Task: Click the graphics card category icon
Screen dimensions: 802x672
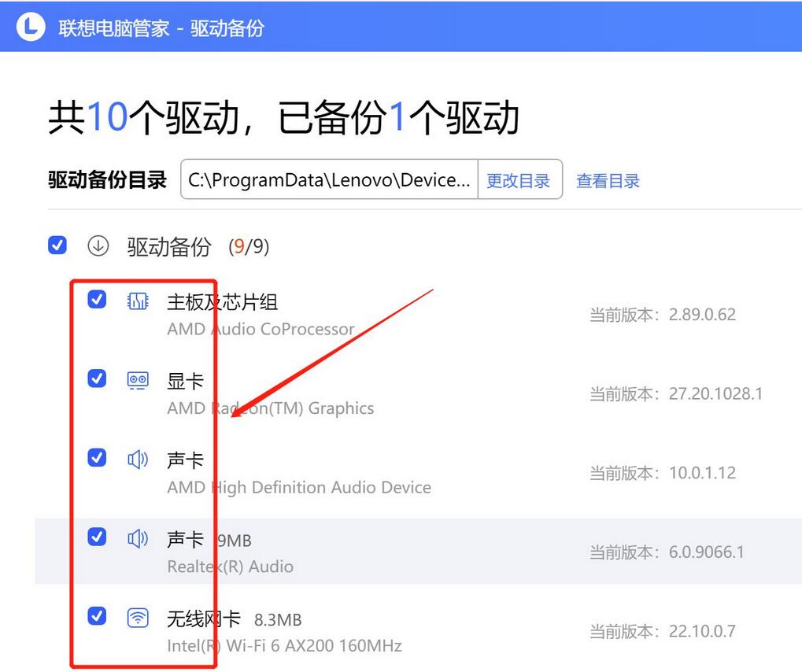Action: coord(138,381)
